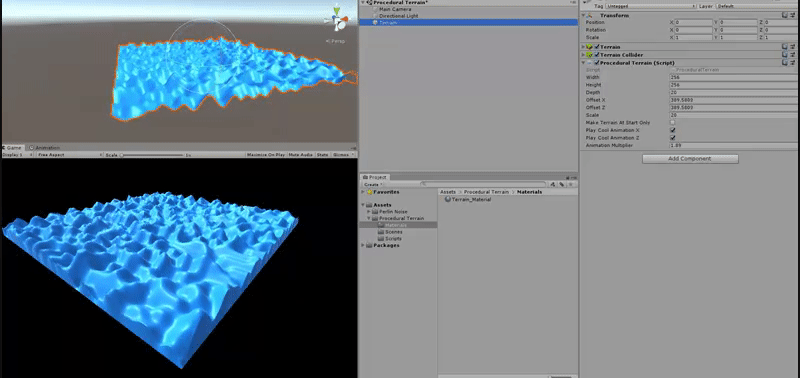Open the Free Aspect dropdown
Image resolution: width=800 pixels, height=378 pixels.
(x=69, y=155)
